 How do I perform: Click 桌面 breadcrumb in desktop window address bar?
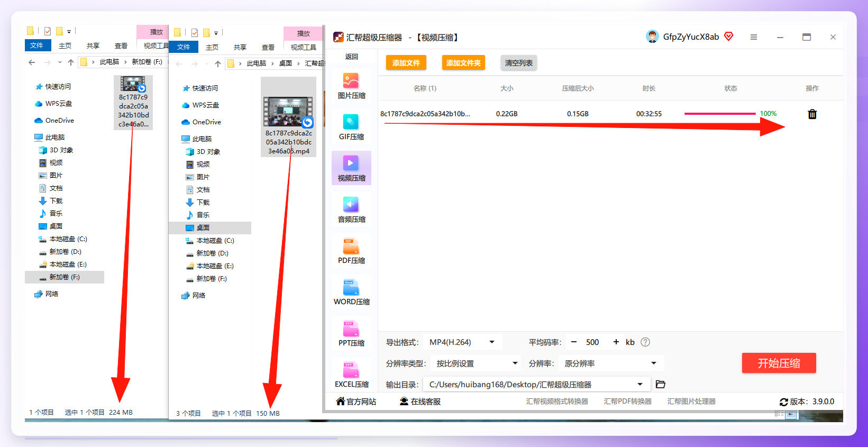(x=286, y=63)
